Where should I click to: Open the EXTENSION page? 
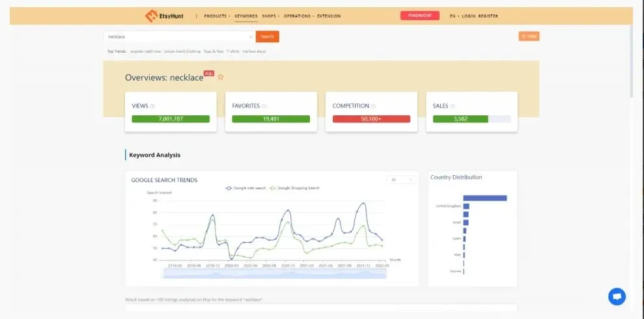(x=329, y=16)
